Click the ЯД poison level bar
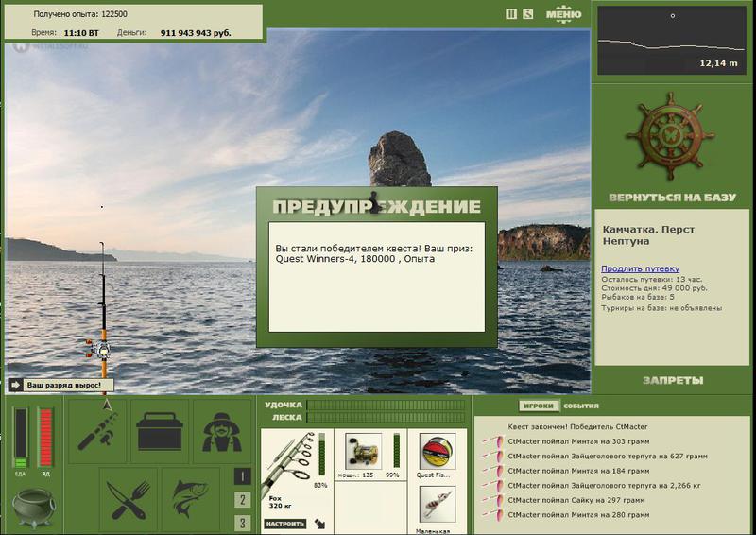 click(x=45, y=438)
